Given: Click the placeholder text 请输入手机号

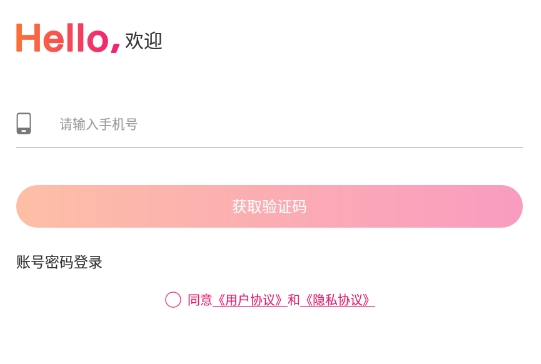Looking at the screenshot, I should coord(99,124).
